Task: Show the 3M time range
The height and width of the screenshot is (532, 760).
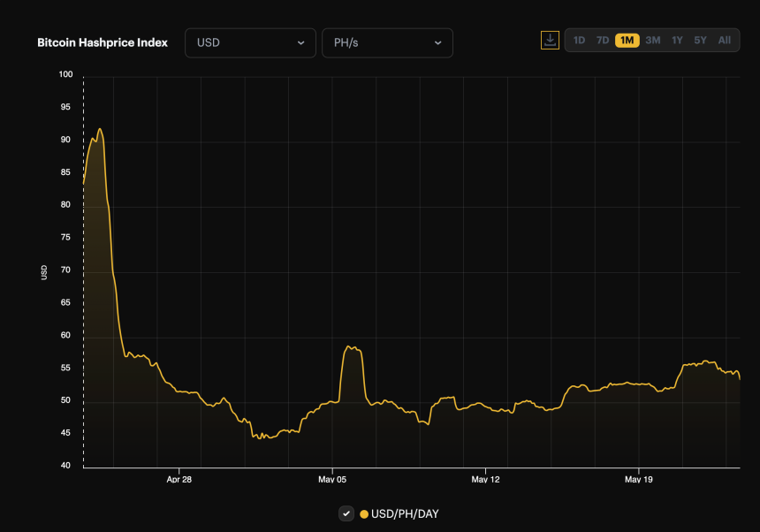Action: tap(652, 40)
